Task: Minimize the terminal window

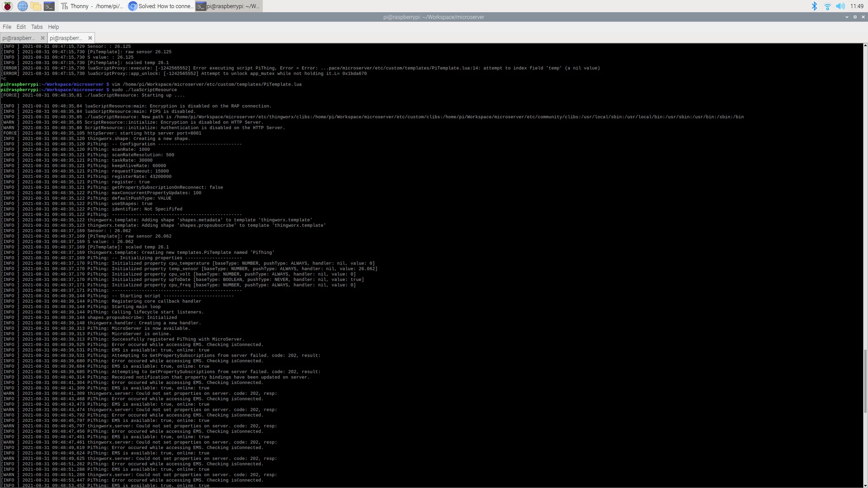Action: (x=847, y=17)
